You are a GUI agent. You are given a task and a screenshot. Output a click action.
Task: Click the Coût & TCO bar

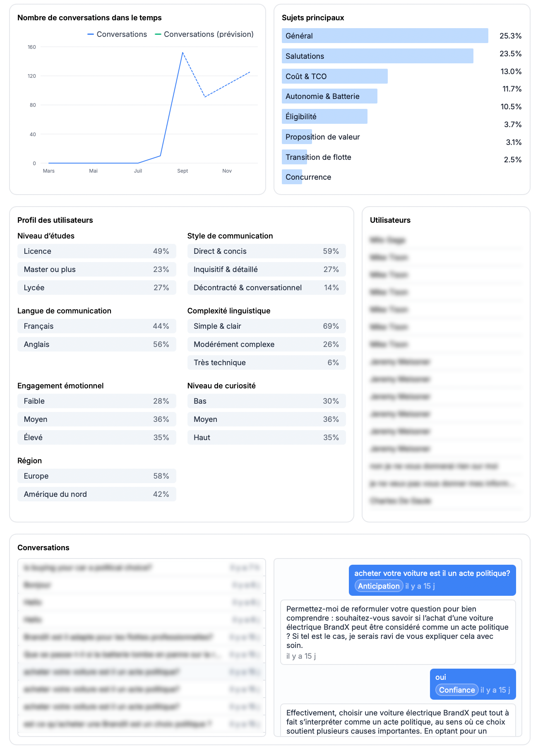click(334, 77)
